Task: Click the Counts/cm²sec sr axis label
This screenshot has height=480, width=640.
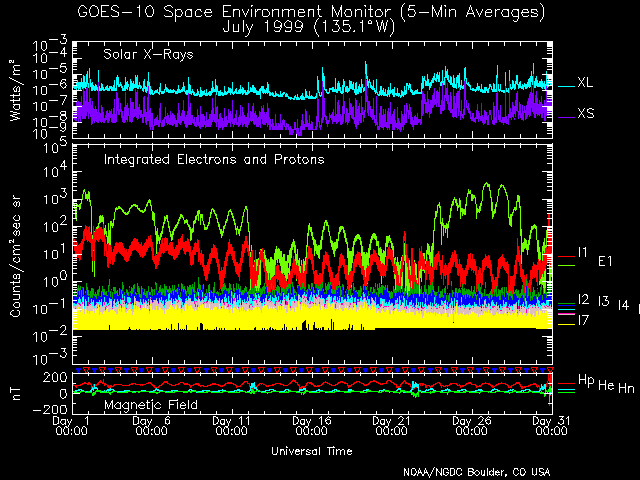Action: point(16,257)
